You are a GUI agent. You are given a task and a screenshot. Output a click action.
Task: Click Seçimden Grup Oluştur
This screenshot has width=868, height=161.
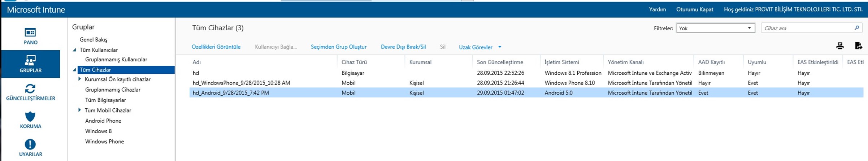click(x=339, y=47)
